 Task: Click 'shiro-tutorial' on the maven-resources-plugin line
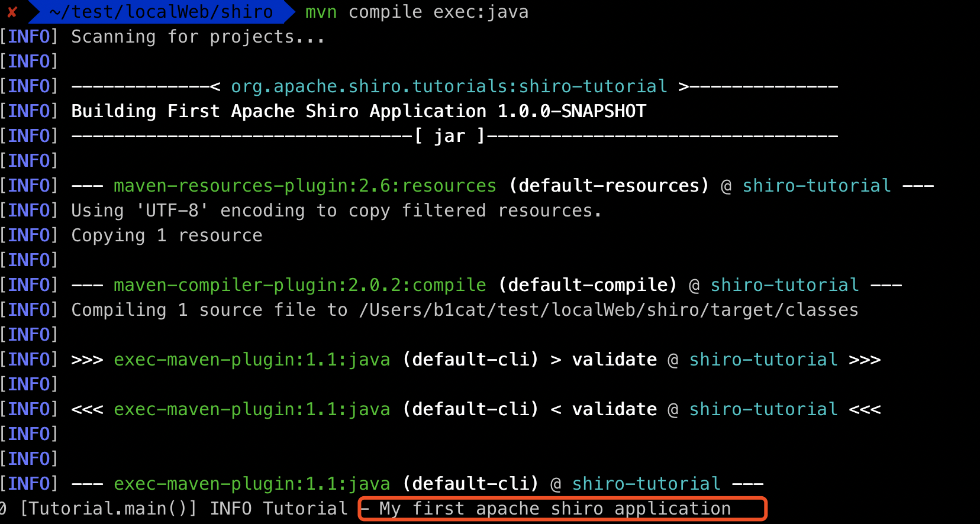click(817, 186)
